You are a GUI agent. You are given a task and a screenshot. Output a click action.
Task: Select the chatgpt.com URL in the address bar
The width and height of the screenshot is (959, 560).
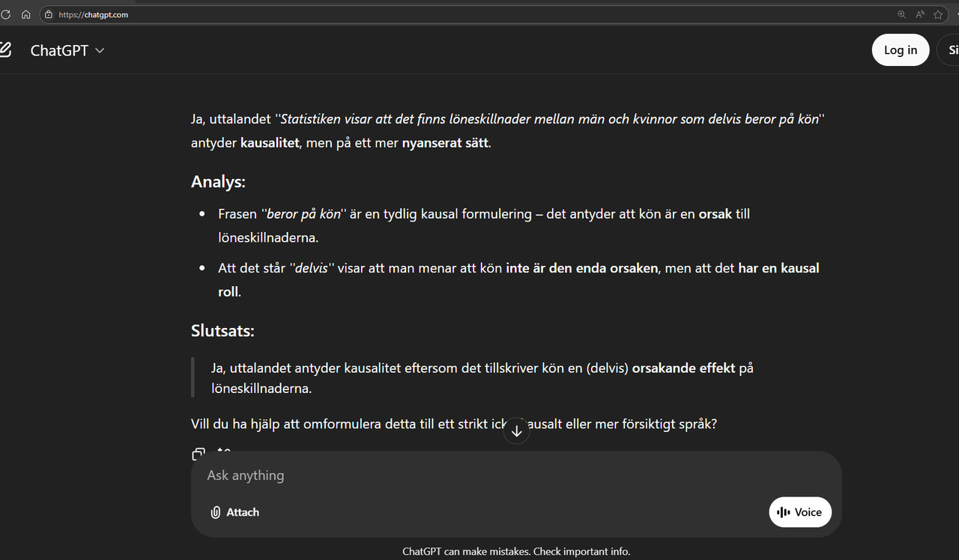pyautogui.click(x=94, y=15)
